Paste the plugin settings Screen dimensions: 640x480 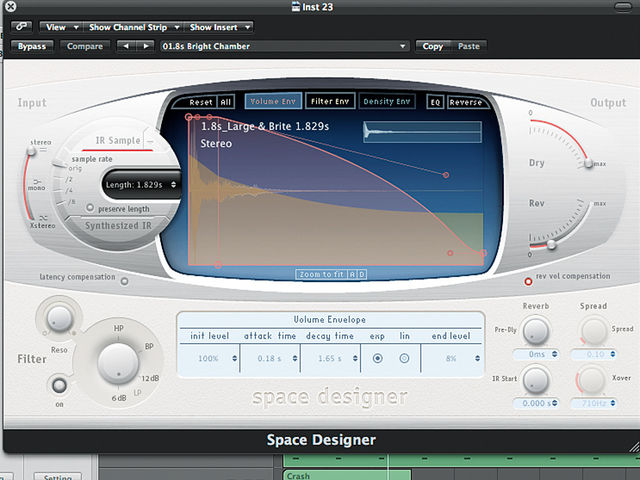(x=469, y=46)
